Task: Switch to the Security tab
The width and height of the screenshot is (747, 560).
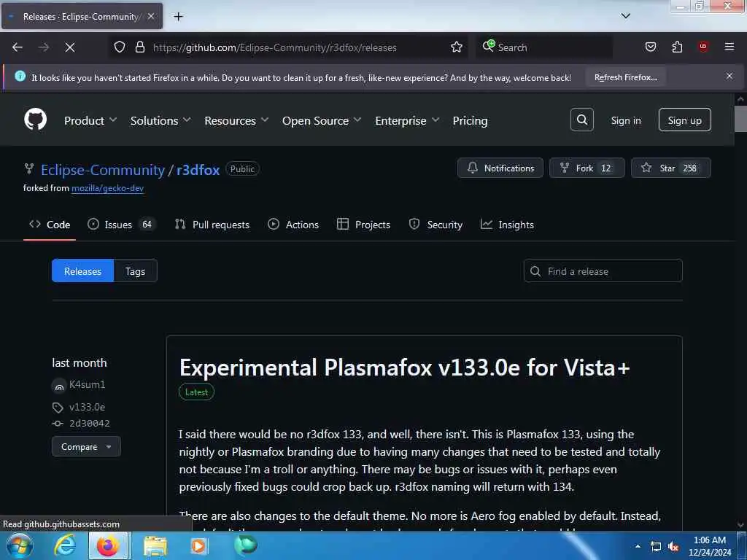Action: pos(436,225)
